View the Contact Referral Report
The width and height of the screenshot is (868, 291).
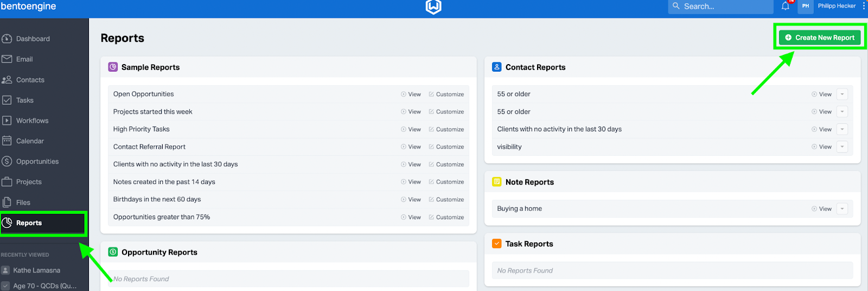pyautogui.click(x=411, y=147)
